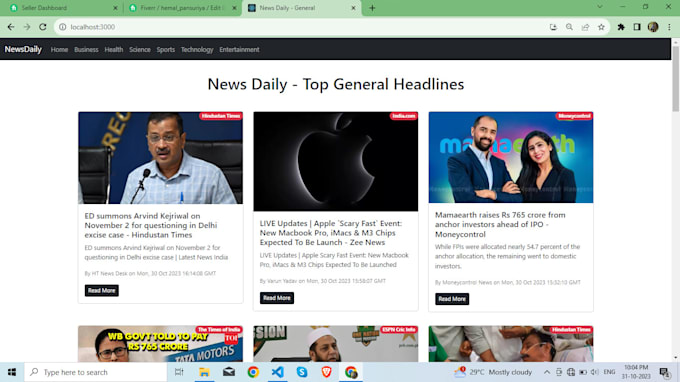
Task: Open Skype from the taskbar
Action: click(x=302, y=372)
